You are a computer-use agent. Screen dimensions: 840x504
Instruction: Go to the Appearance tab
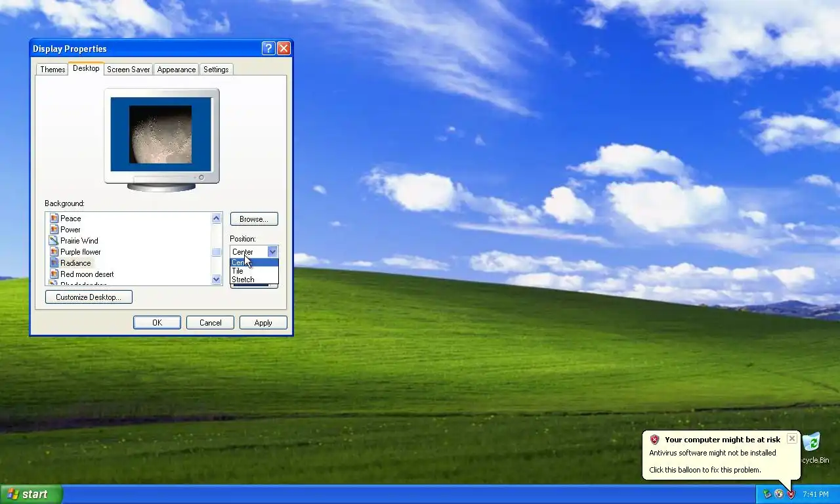point(176,70)
